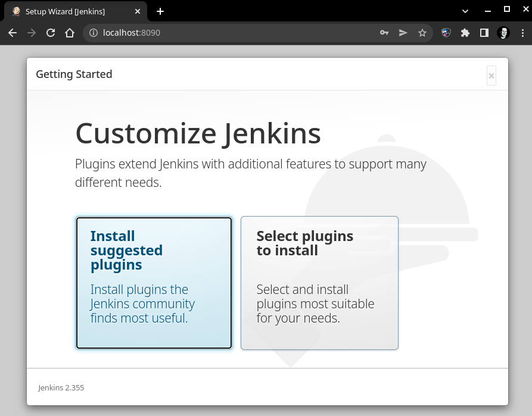Bookmark this page with the star
The height and width of the screenshot is (416, 532).
tap(422, 33)
